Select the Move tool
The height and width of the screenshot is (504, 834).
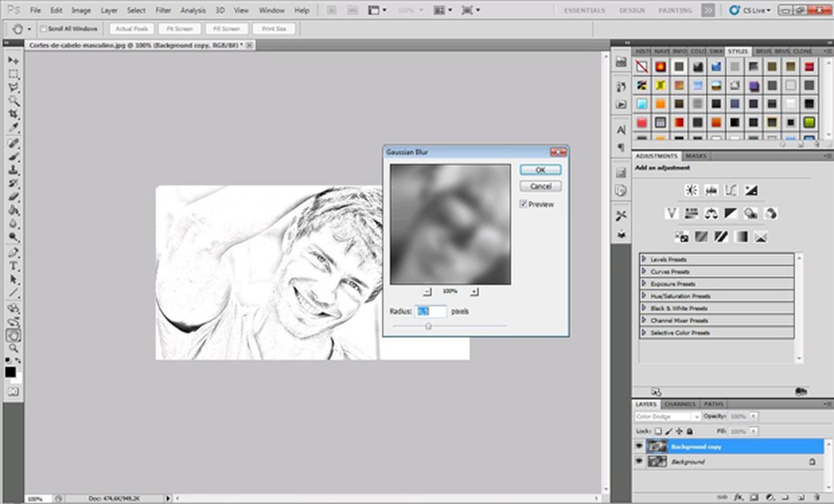13,61
